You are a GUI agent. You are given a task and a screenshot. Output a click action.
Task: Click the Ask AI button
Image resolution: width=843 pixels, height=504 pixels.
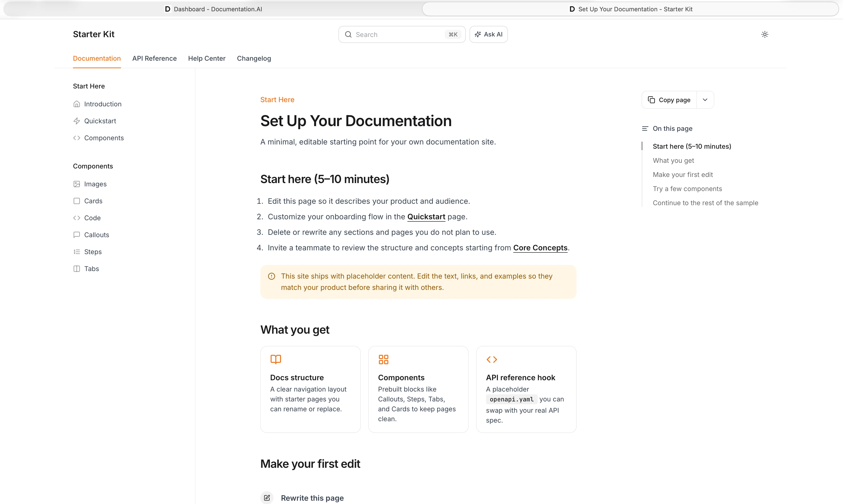(x=488, y=34)
